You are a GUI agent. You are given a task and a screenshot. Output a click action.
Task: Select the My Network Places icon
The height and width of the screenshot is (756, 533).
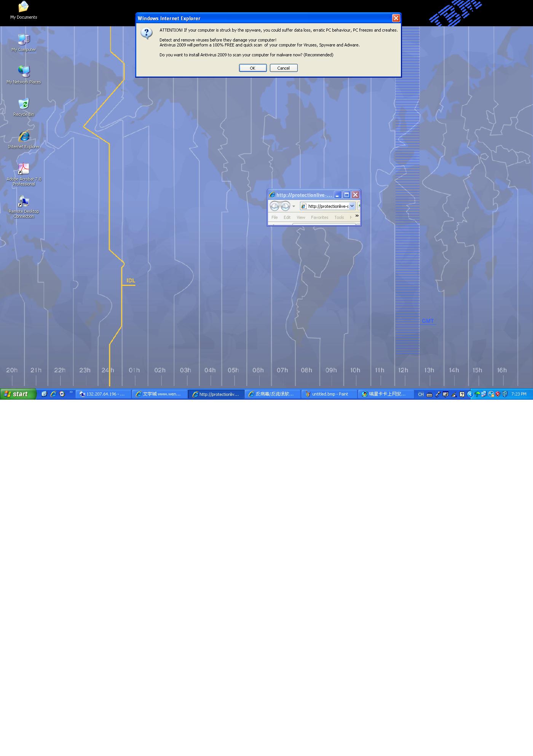[x=24, y=75]
